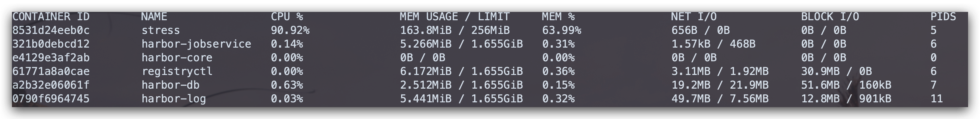Screen dimensions: 980x119
Task: Click the 51.6MB / 160kB block I/O value
Action: click(846, 85)
